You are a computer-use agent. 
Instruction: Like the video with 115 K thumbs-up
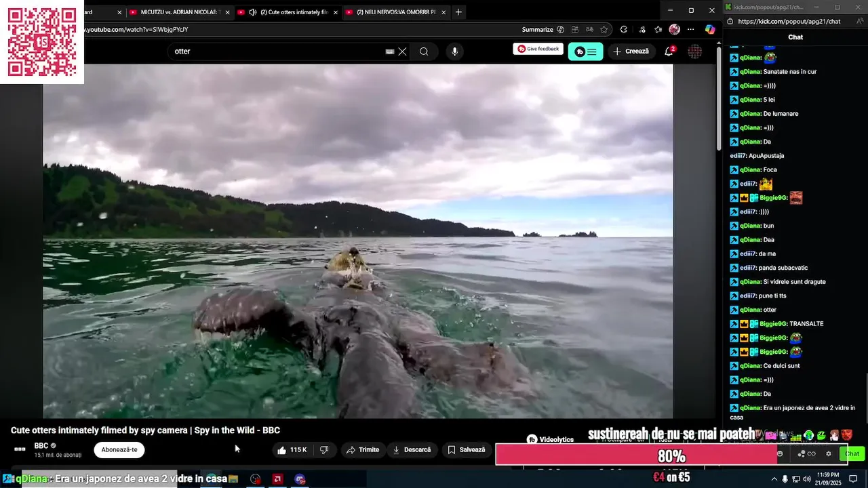291,450
